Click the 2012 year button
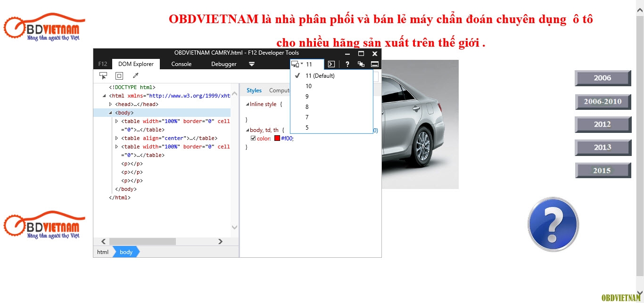This screenshot has height=303, width=644. tap(603, 124)
